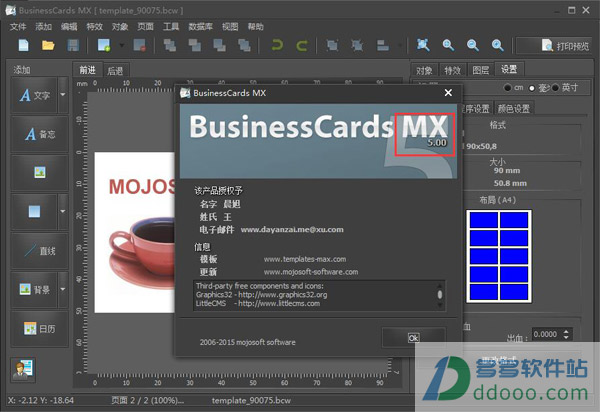
Task: Close the BusinessCards MX about dialog
Action: tap(448, 93)
